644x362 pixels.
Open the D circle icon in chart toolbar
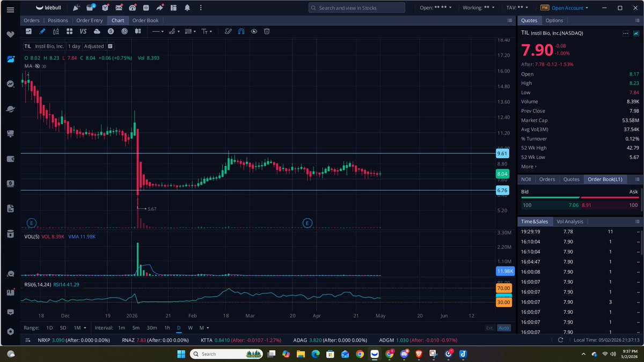tap(125, 32)
